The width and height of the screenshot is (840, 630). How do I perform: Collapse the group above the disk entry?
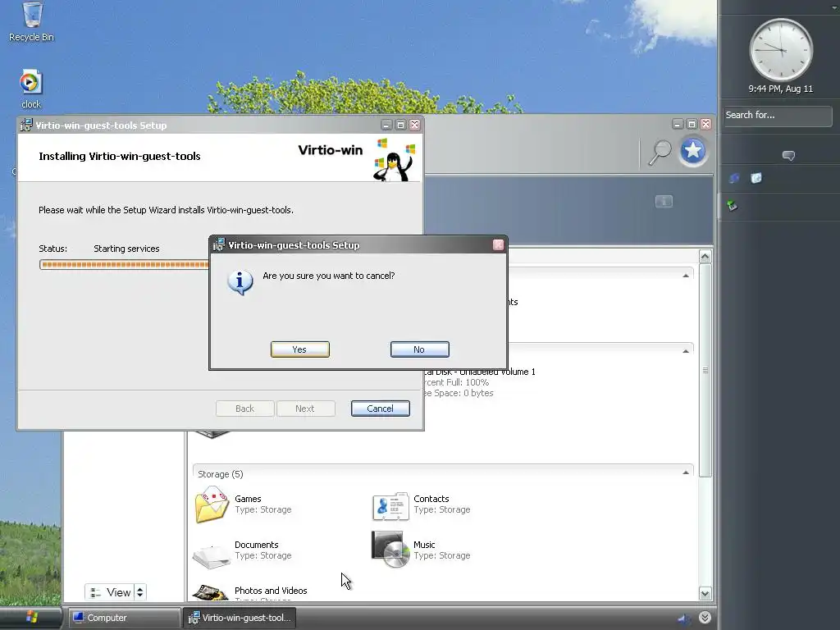click(686, 351)
